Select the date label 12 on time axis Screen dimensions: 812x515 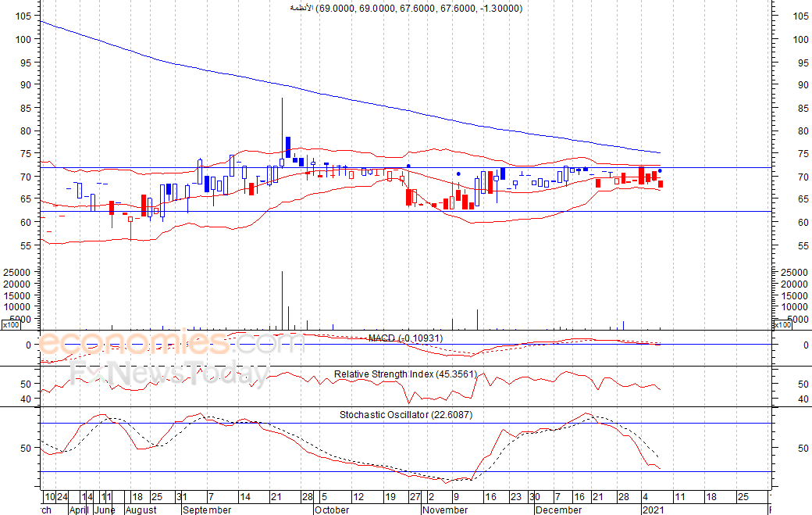[358, 497]
